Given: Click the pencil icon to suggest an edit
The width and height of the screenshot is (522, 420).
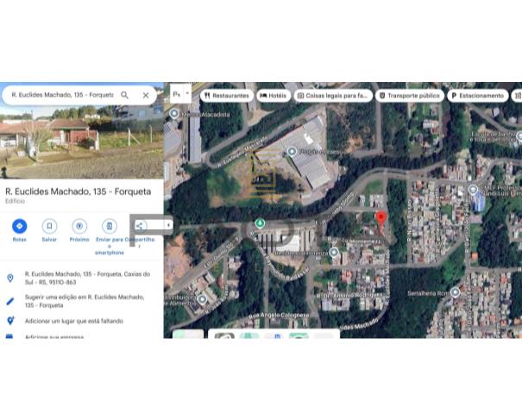Looking at the screenshot, I should [10, 301].
